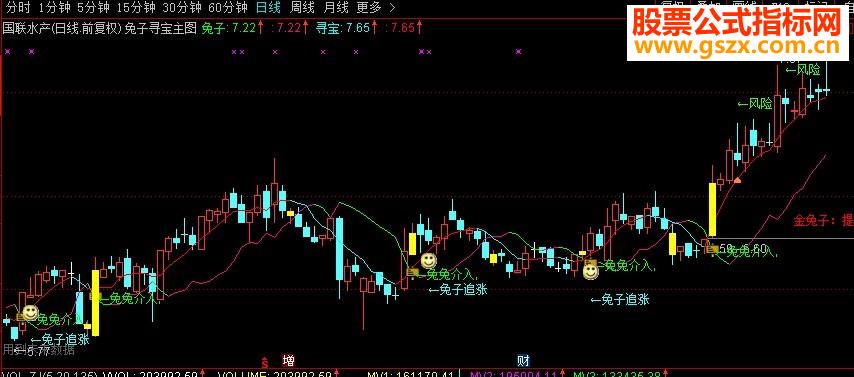Screen dimensions: 854x377
Task: Click the 增 event marker on timeline
Action: pyautogui.click(x=289, y=361)
